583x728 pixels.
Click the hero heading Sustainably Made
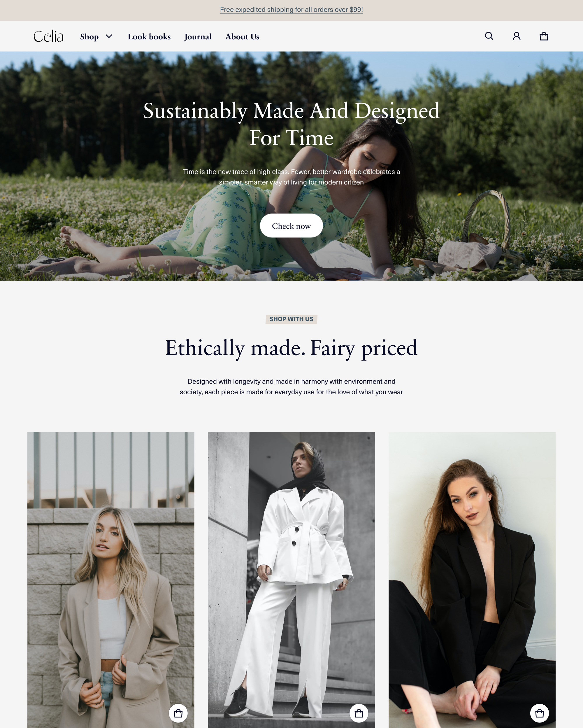[x=291, y=124]
